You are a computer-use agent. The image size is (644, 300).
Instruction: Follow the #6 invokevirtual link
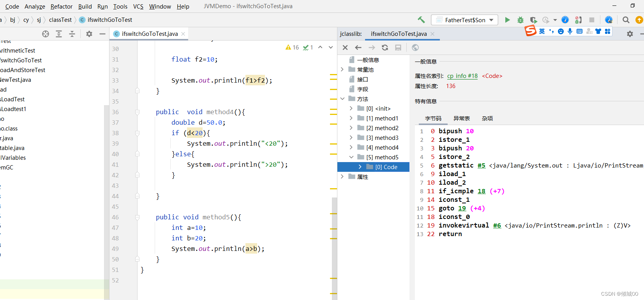point(497,226)
